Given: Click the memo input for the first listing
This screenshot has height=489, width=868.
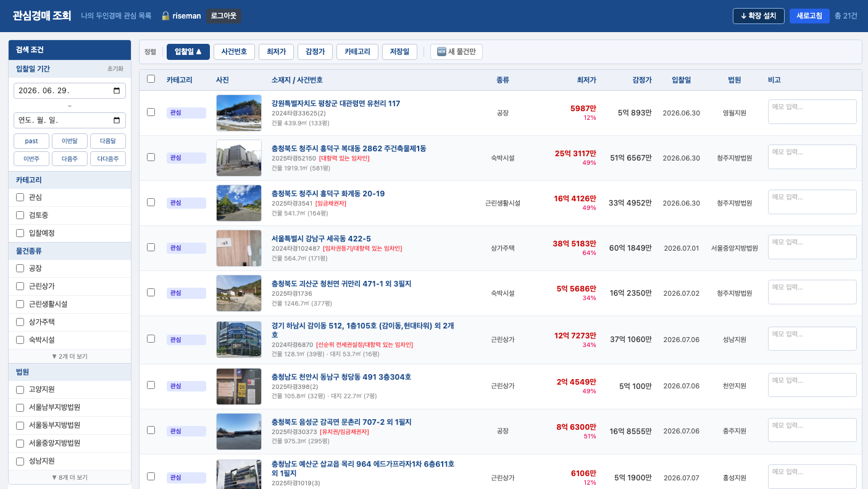Looking at the screenshot, I should pos(812,112).
